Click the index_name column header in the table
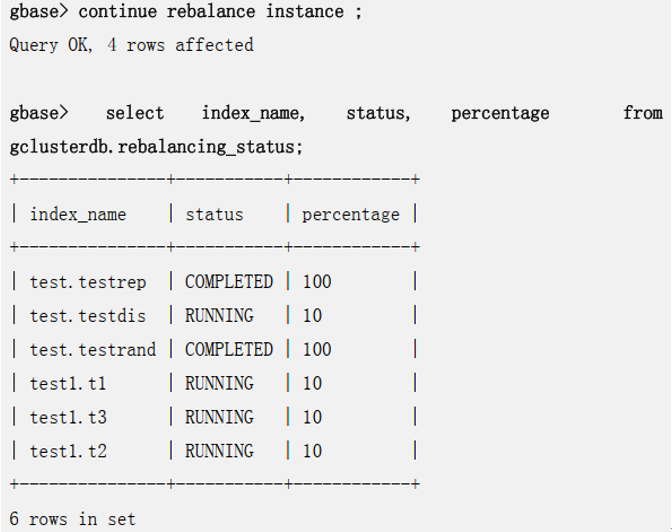 pos(78,214)
